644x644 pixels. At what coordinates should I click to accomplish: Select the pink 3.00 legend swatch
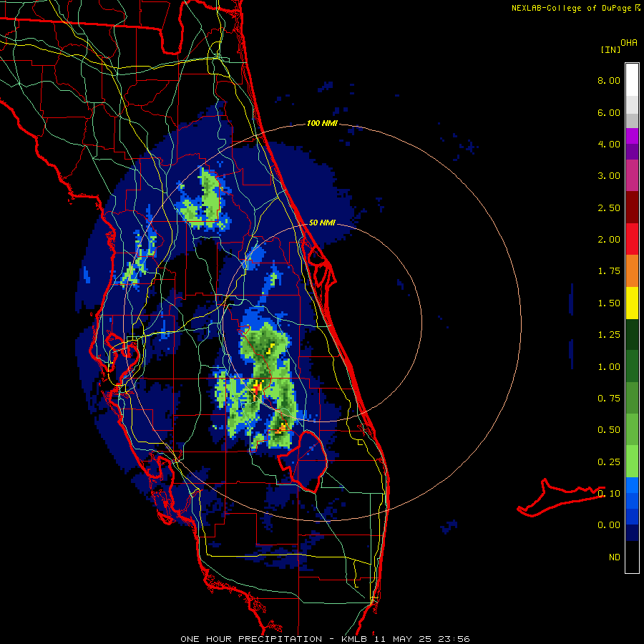[632, 175]
